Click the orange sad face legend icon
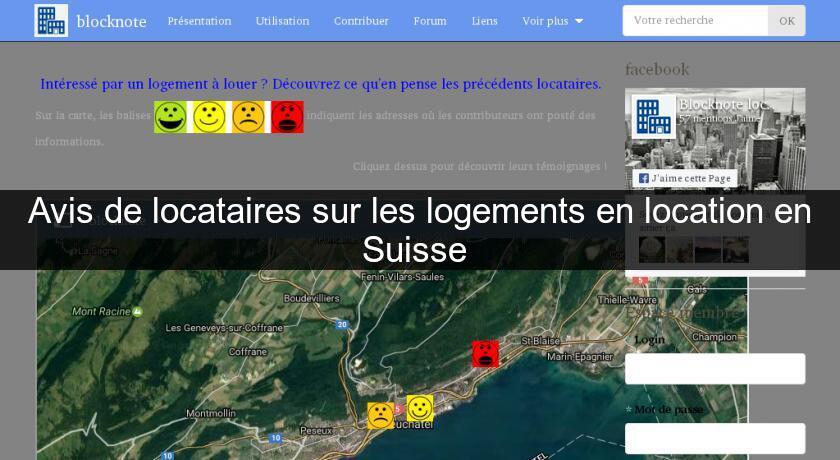 click(x=249, y=117)
